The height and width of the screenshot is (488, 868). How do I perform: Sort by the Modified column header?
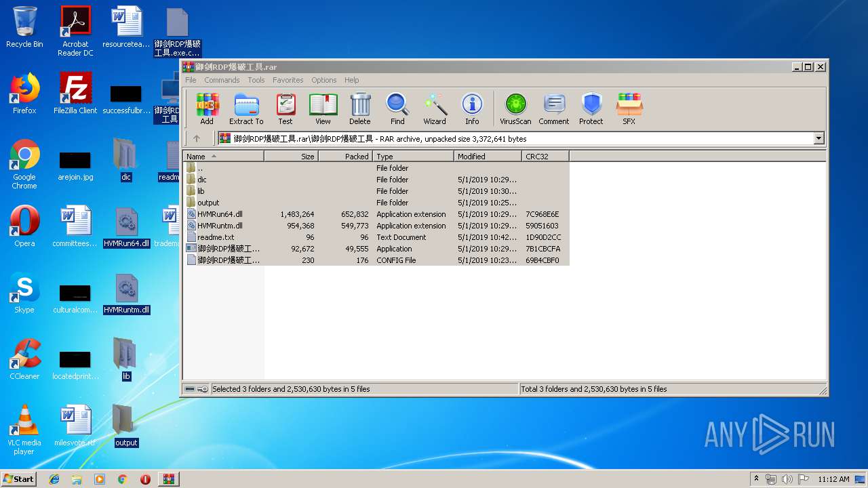[488, 156]
